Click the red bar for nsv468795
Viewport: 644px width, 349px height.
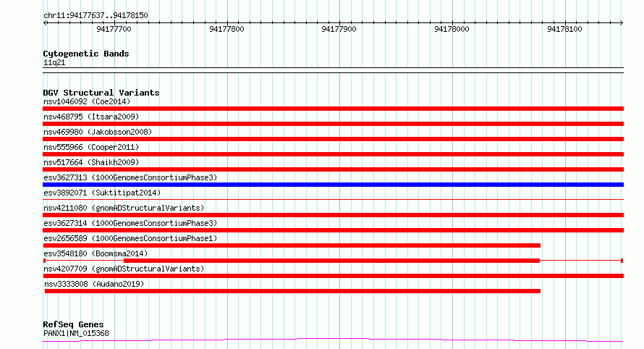[x=333, y=124]
